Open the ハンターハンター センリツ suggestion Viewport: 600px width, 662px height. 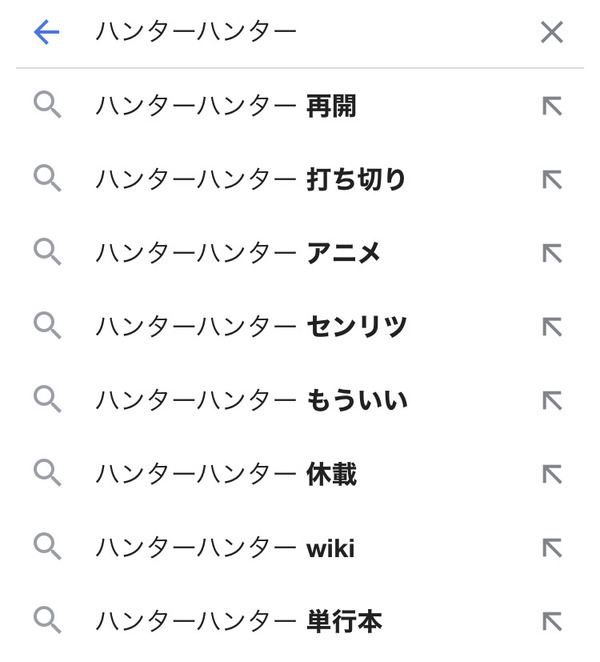[x=250, y=327]
